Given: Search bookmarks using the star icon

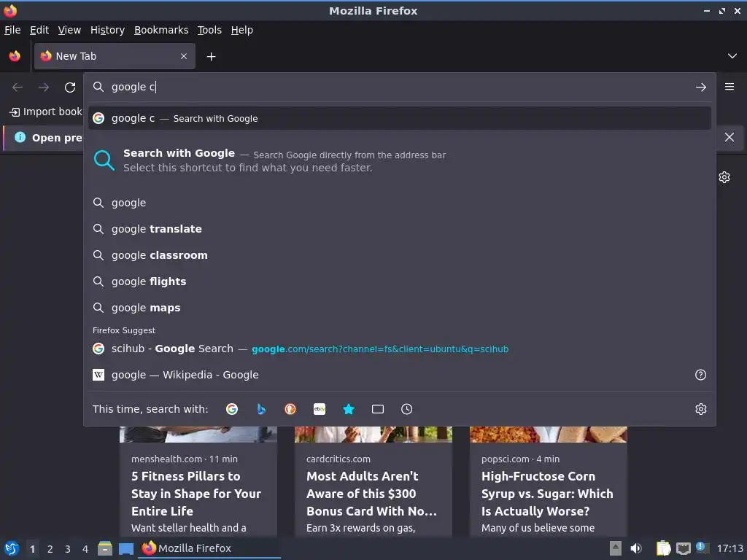Looking at the screenshot, I should [349, 409].
